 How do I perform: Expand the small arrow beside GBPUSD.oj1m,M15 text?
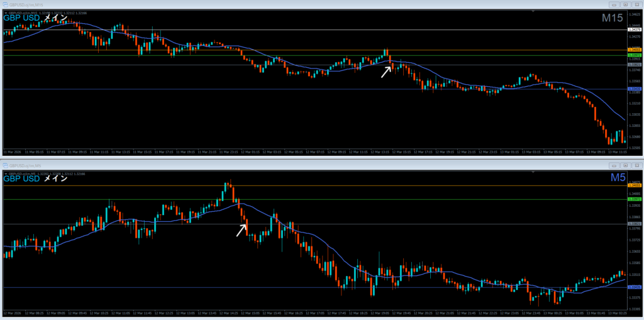tap(6, 12)
